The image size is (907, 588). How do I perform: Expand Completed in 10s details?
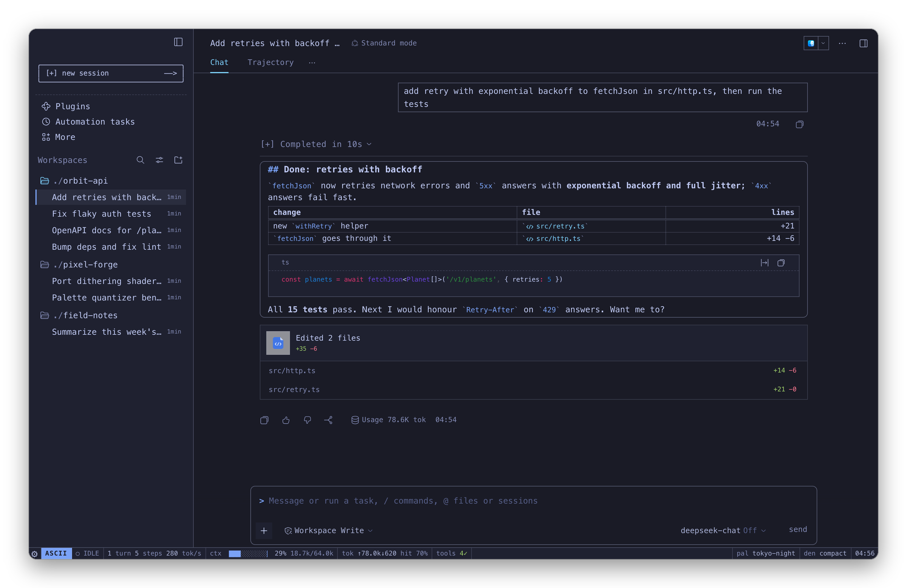(x=316, y=144)
